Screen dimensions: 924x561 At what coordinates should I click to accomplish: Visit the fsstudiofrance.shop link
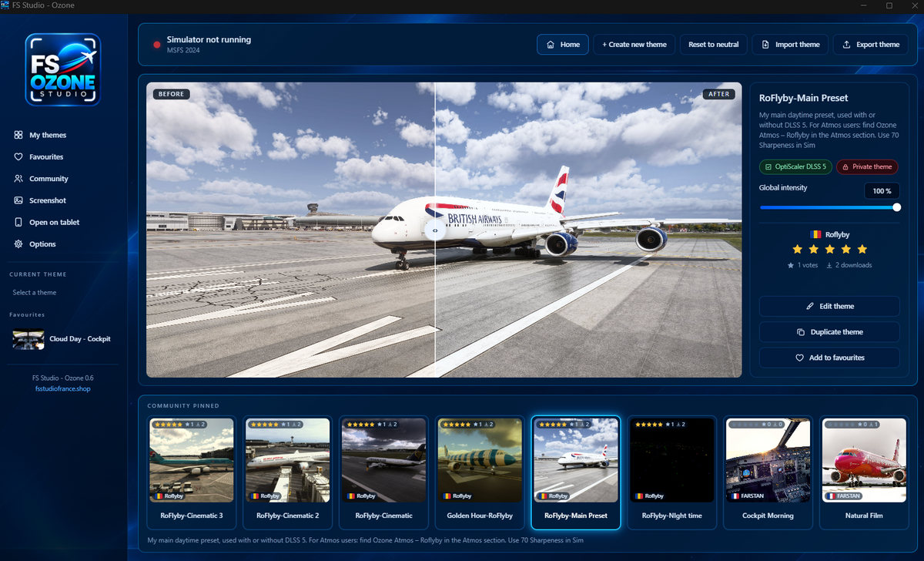(63, 389)
